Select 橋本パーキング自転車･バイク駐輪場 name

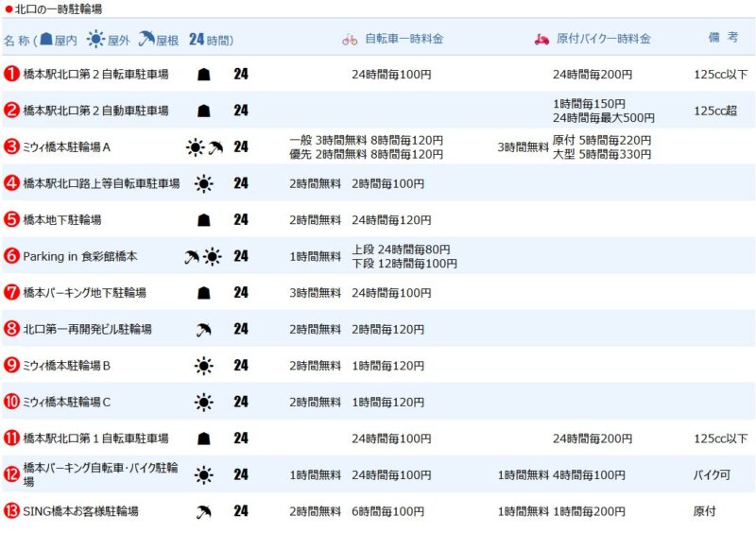point(101,474)
